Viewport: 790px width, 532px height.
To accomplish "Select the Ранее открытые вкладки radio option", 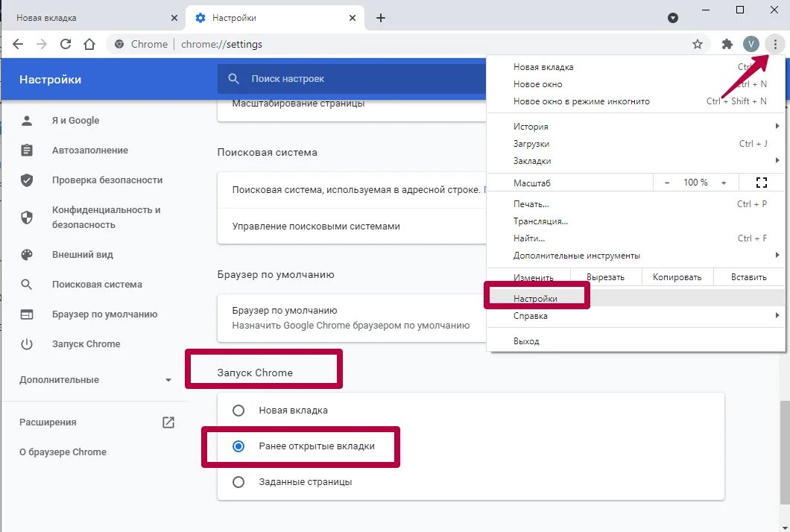I will 238,446.
